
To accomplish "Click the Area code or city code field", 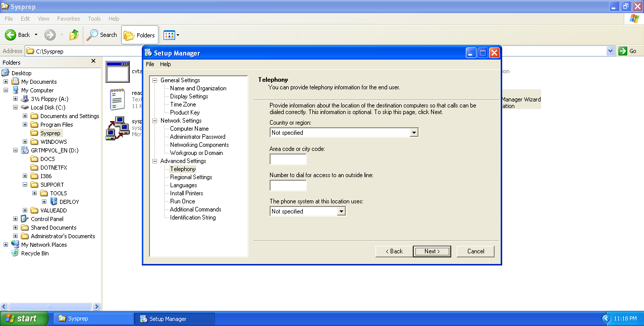I will click(x=288, y=159).
